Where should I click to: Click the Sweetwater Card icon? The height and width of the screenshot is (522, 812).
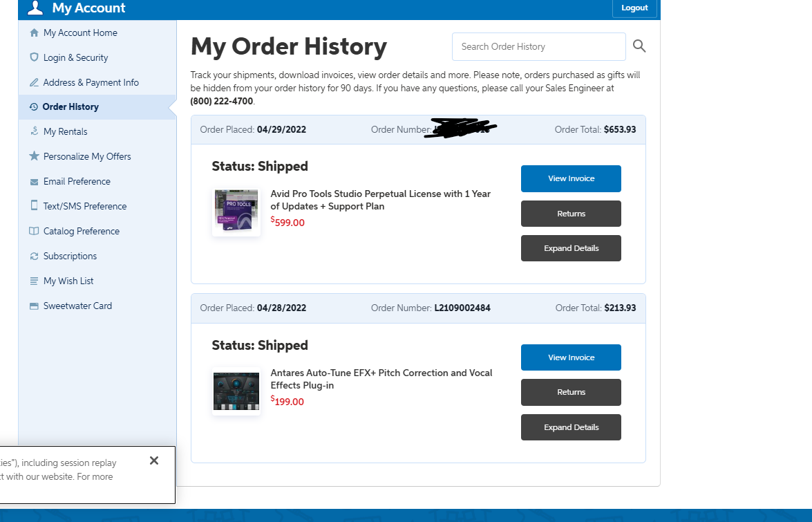pyautogui.click(x=34, y=306)
